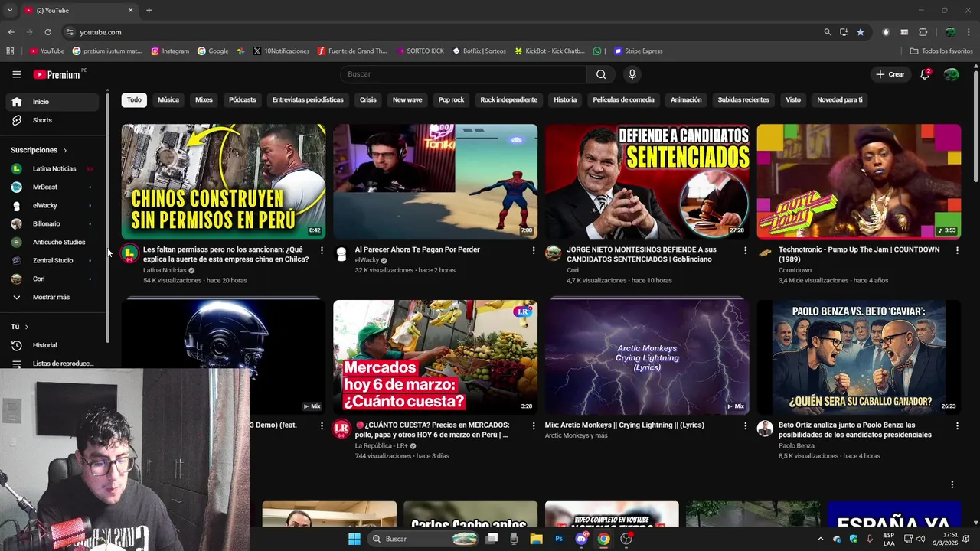Screen dimensions: 980x551
Task: Open the Spider-Man gameplay video thumbnail
Action: point(435,181)
